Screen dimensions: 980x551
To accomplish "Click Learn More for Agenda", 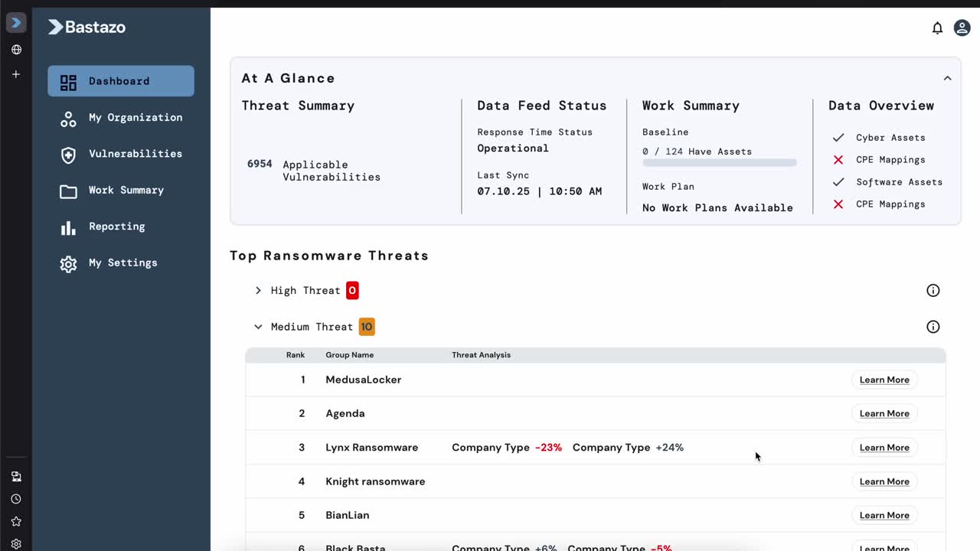I will [884, 413].
